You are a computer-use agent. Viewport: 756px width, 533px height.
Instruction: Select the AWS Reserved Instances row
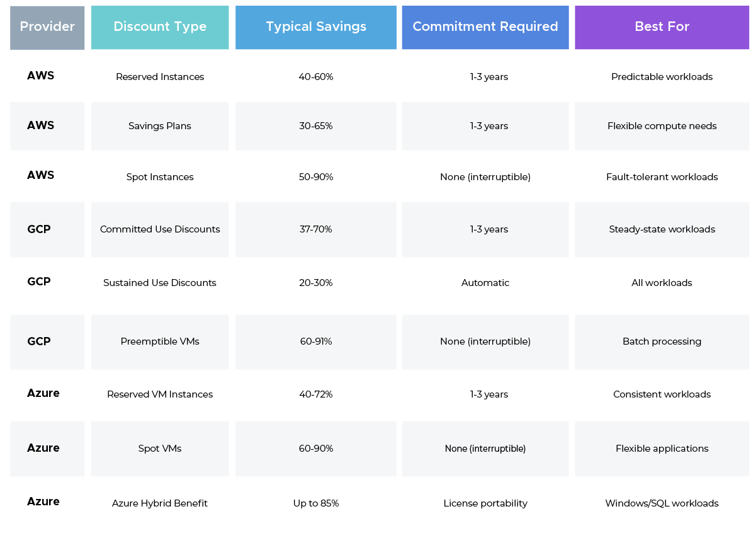[x=159, y=76]
